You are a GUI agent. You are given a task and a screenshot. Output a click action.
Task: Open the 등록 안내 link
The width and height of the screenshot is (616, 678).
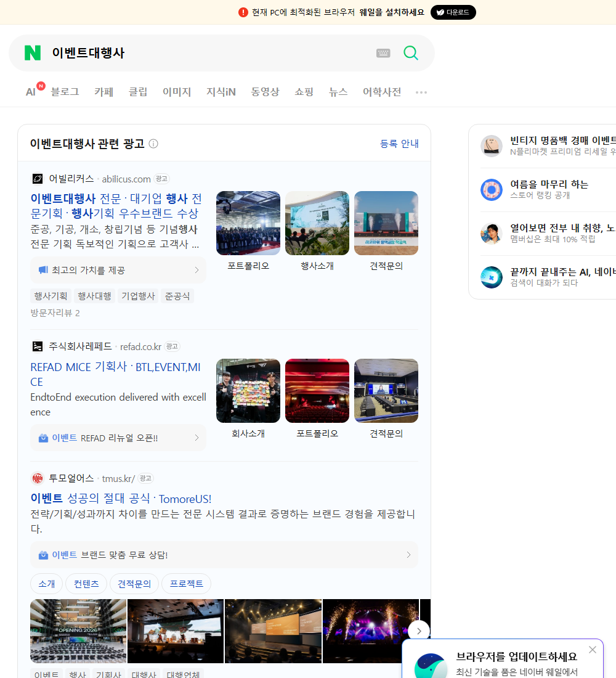pos(399,144)
